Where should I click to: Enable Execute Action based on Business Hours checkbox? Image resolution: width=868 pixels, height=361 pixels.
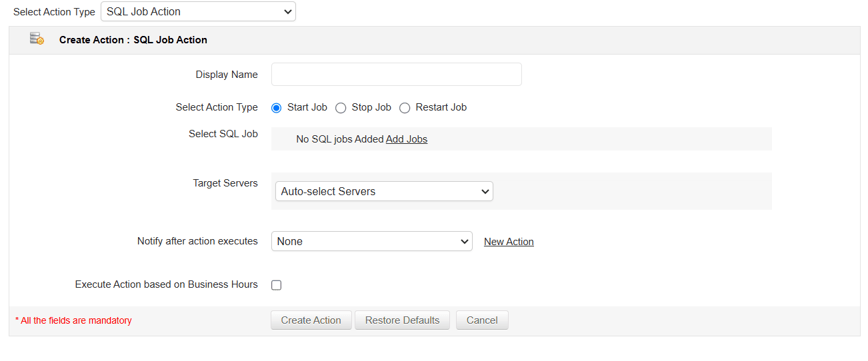tap(277, 285)
